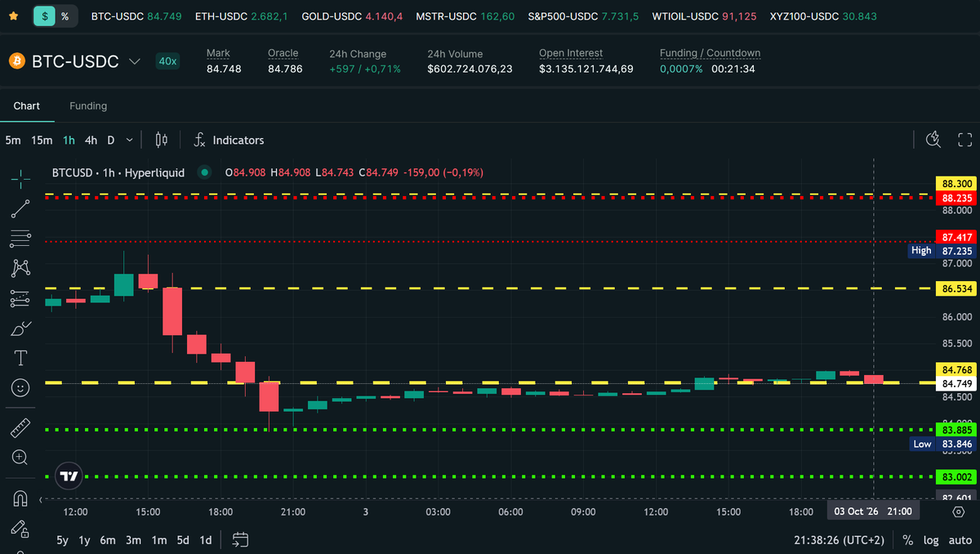The height and width of the screenshot is (554, 980).
Task: Select the XABCD pattern tool
Action: pyautogui.click(x=20, y=267)
